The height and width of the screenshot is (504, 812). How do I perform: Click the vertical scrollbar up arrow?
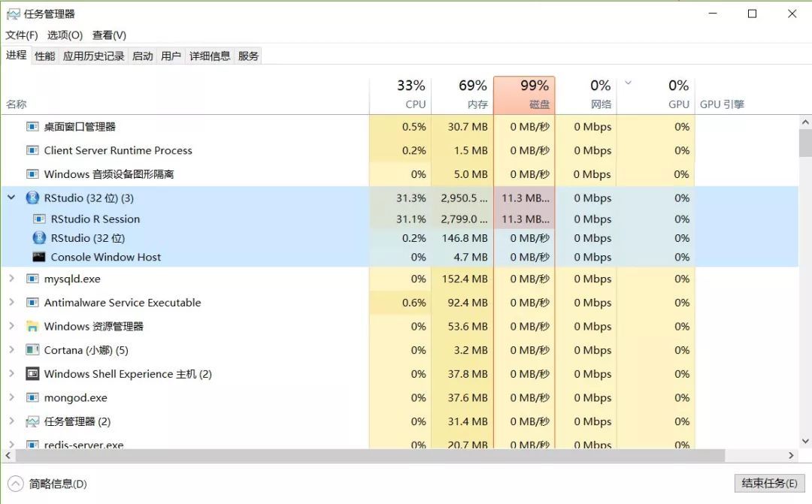(x=805, y=122)
